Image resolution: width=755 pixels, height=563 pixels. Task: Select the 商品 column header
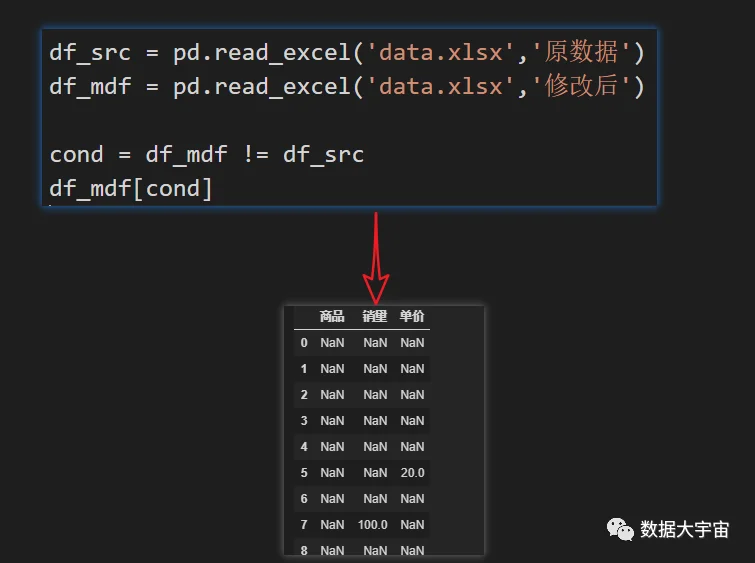click(x=332, y=316)
